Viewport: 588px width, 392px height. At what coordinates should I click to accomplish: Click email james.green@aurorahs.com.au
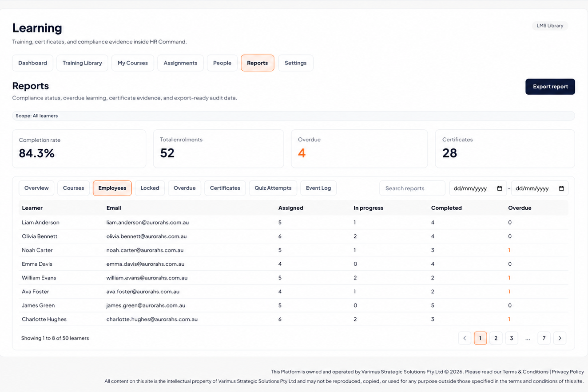tap(146, 305)
